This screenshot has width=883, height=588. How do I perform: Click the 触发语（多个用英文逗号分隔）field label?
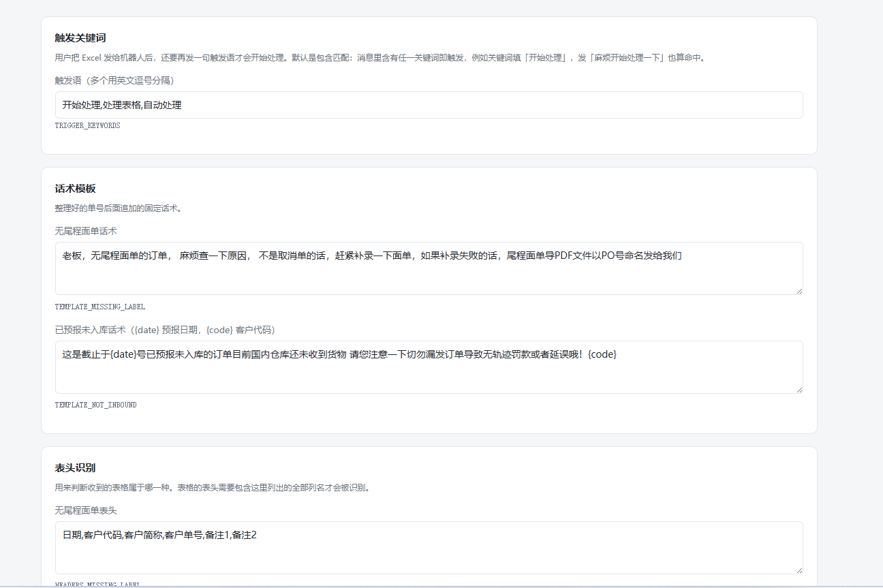117,80
